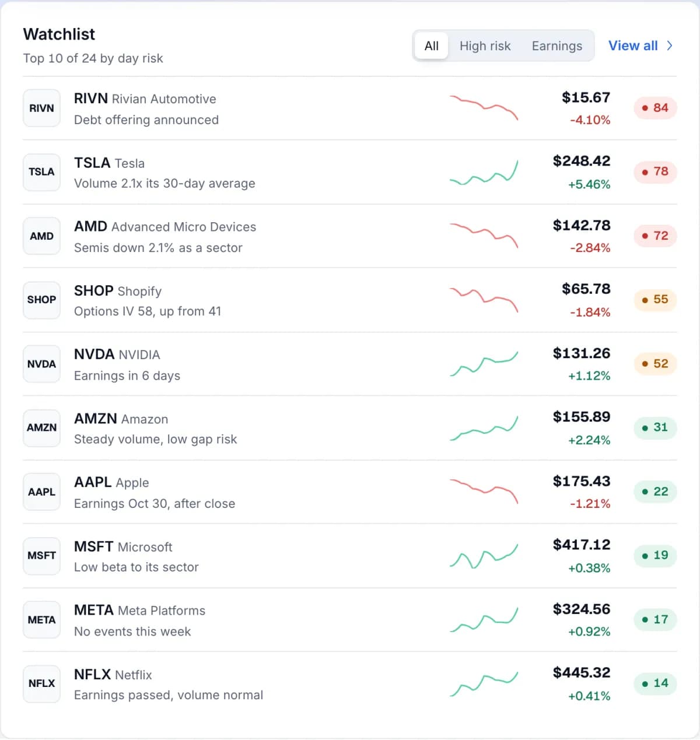Select the NVIDIA row title
This screenshot has height=740, width=700.
117,355
